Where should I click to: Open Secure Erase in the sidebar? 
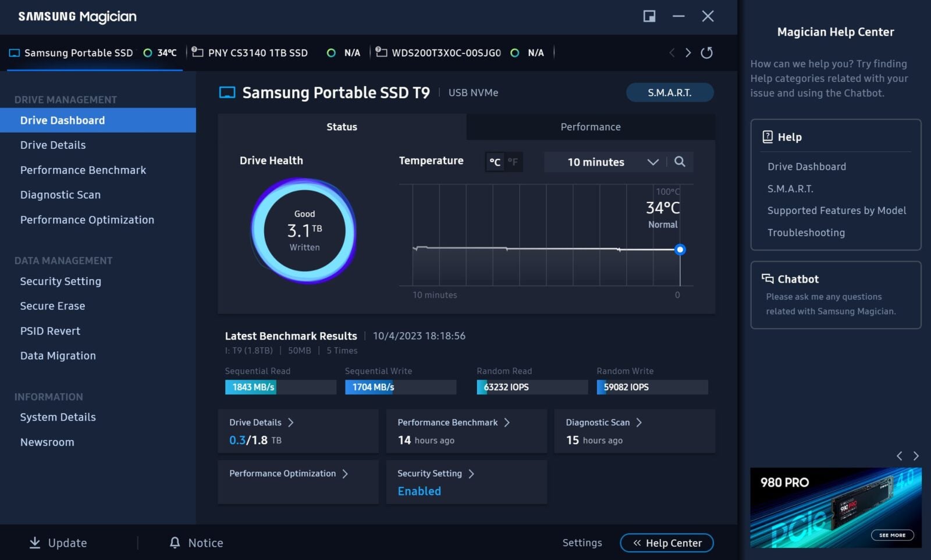(52, 306)
